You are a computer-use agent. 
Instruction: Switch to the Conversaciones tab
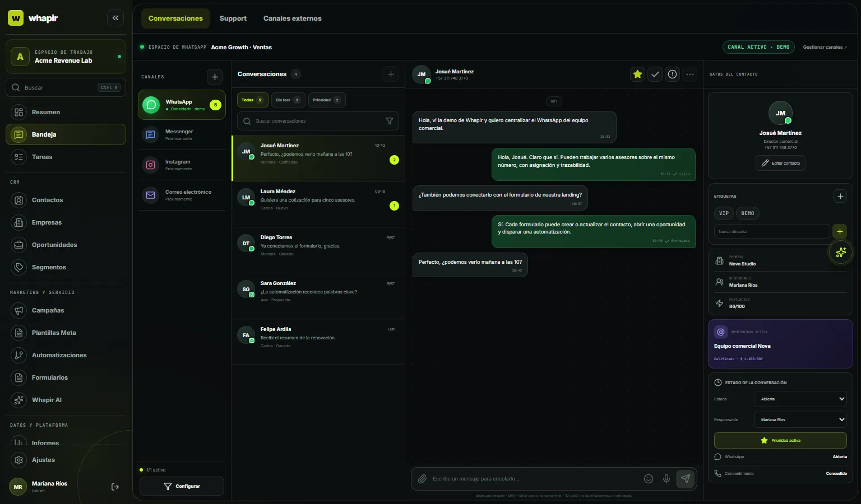(175, 18)
